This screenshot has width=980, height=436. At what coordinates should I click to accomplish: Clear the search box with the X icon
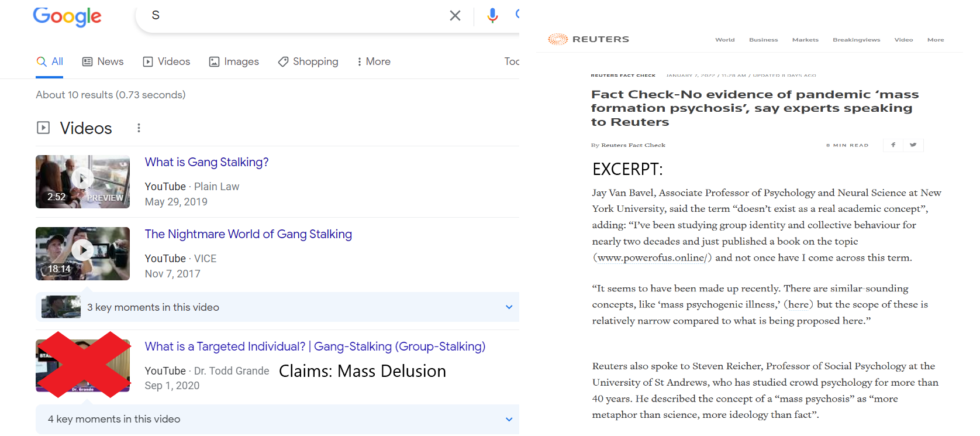coord(455,16)
